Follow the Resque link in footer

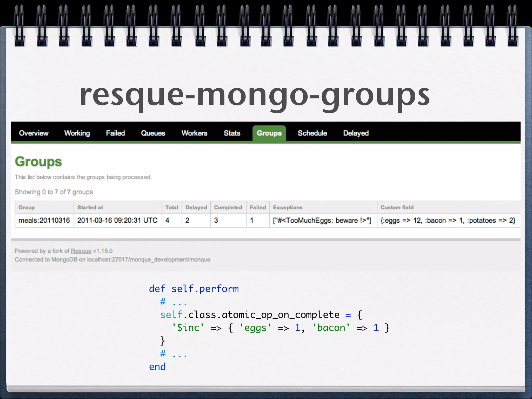click(x=81, y=251)
